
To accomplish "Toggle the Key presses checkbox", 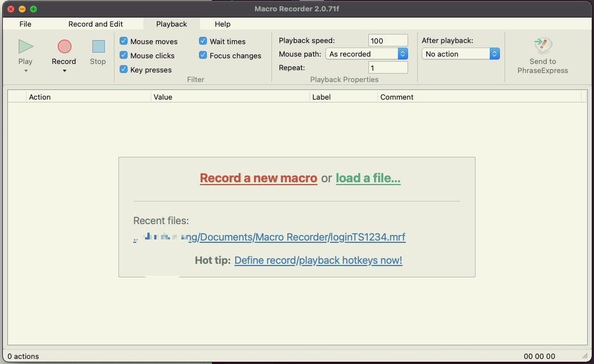I will [x=124, y=69].
